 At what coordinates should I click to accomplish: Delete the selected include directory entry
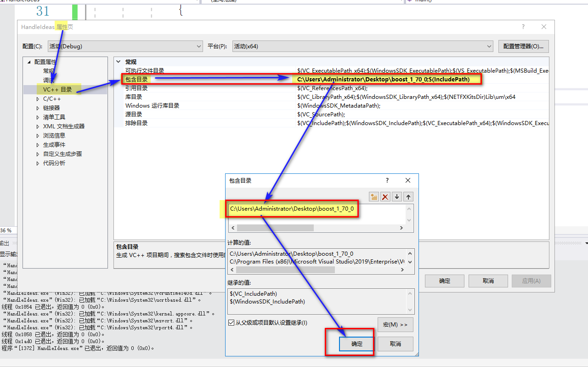[x=385, y=197]
